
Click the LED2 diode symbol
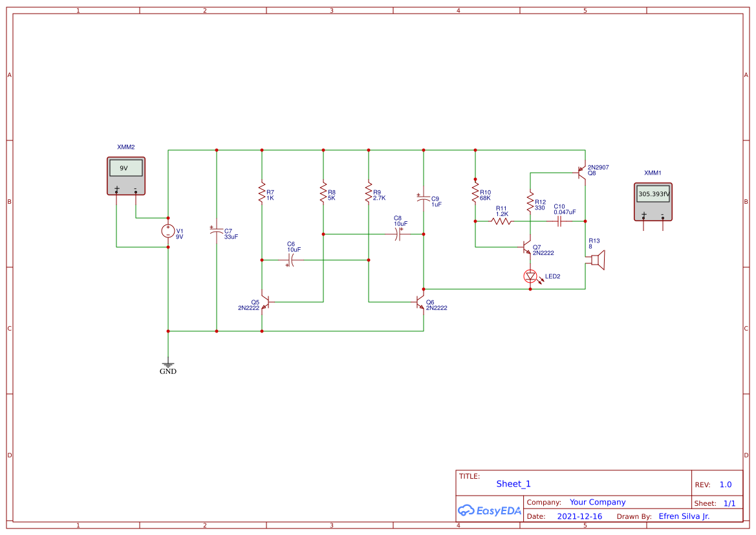click(530, 276)
